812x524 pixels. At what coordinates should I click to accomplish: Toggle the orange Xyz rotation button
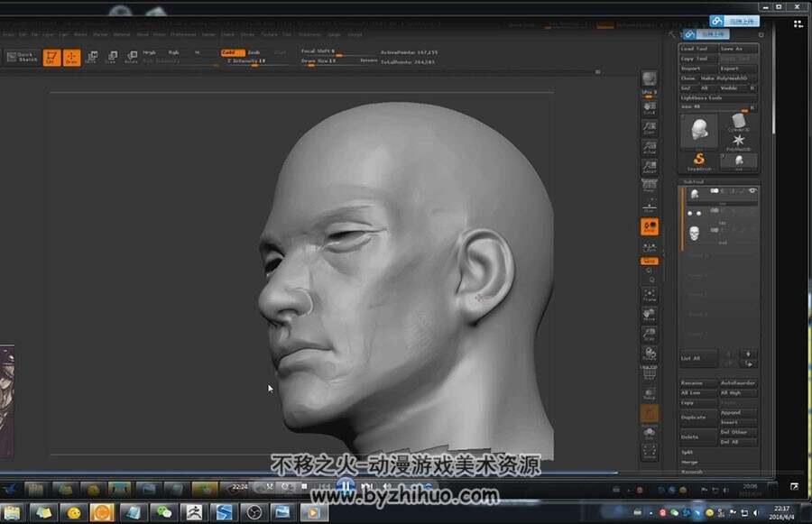point(650,261)
